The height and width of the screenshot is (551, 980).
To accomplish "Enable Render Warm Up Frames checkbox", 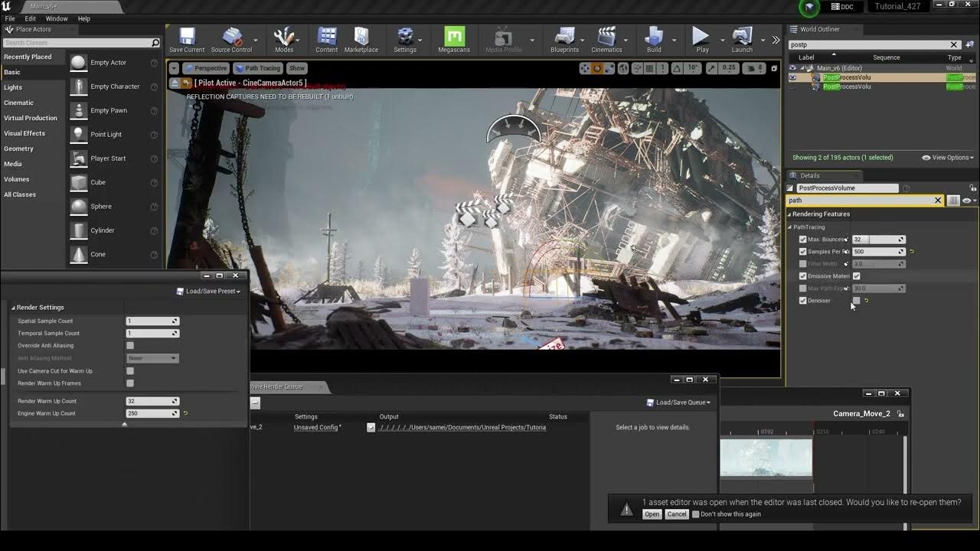I will pos(130,383).
